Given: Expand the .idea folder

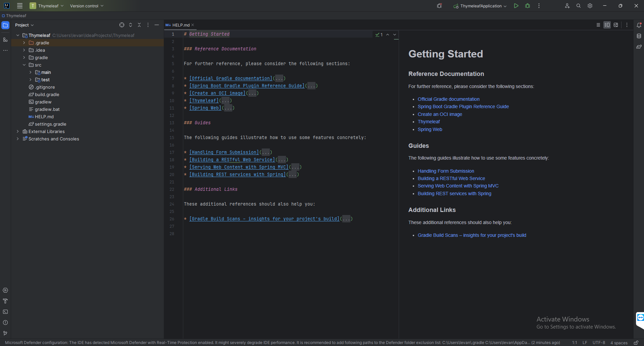Looking at the screenshot, I should coord(24,50).
